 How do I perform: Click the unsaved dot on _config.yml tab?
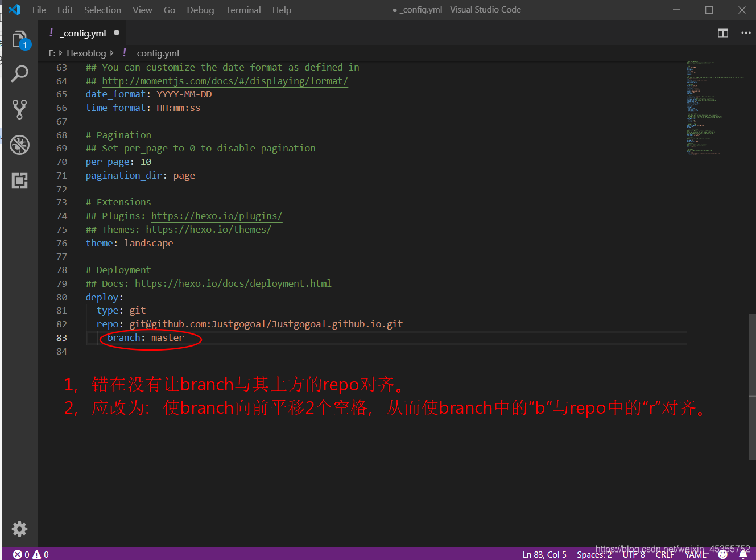click(x=117, y=33)
